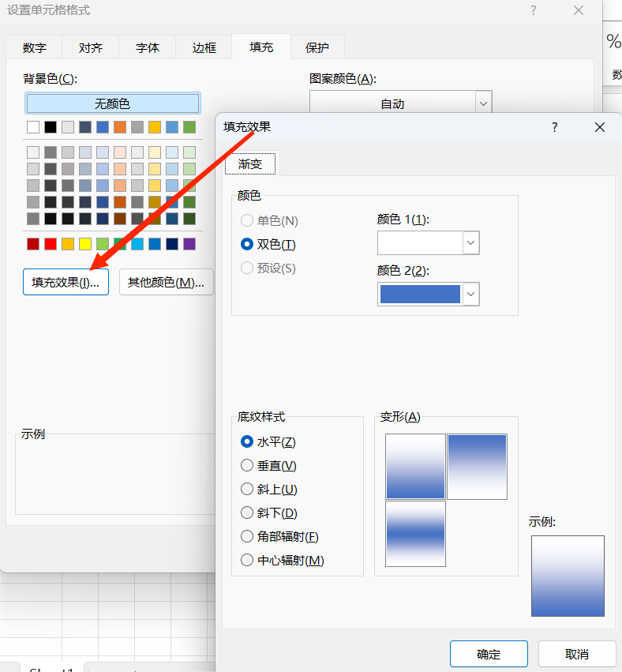Switch to the 字体 tab

click(148, 47)
